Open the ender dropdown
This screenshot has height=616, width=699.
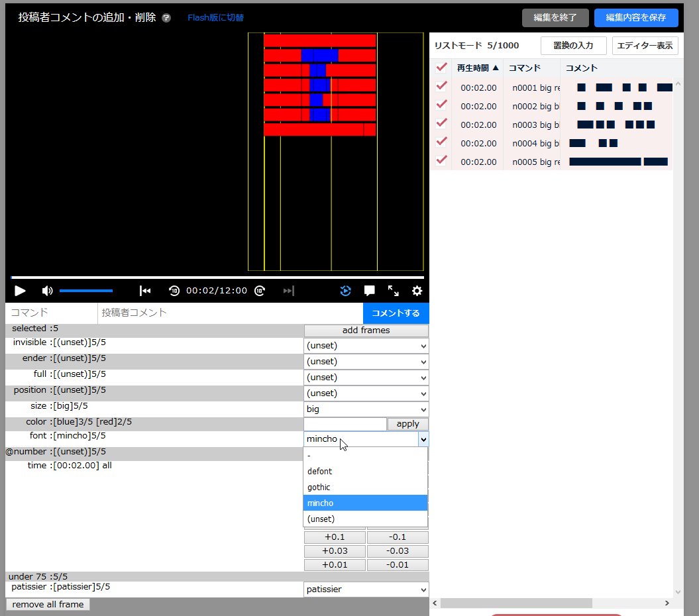coord(366,362)
